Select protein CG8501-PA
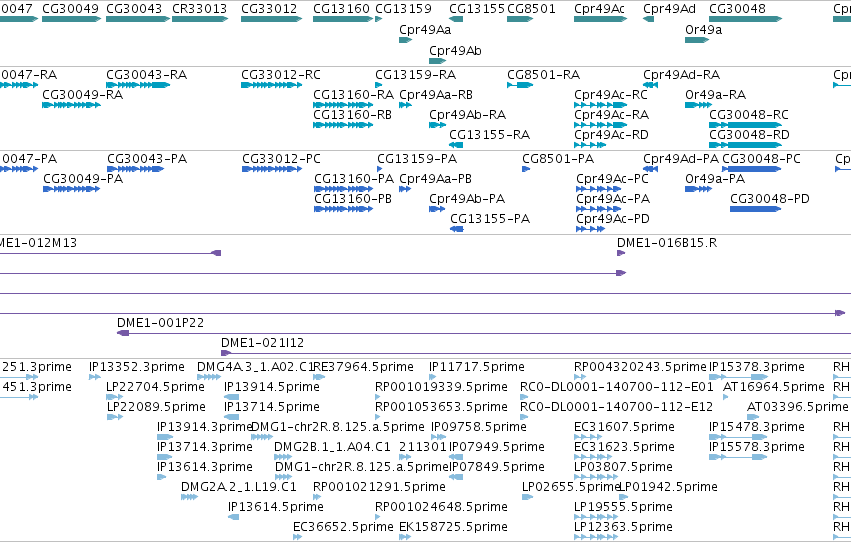 point(526,169)
